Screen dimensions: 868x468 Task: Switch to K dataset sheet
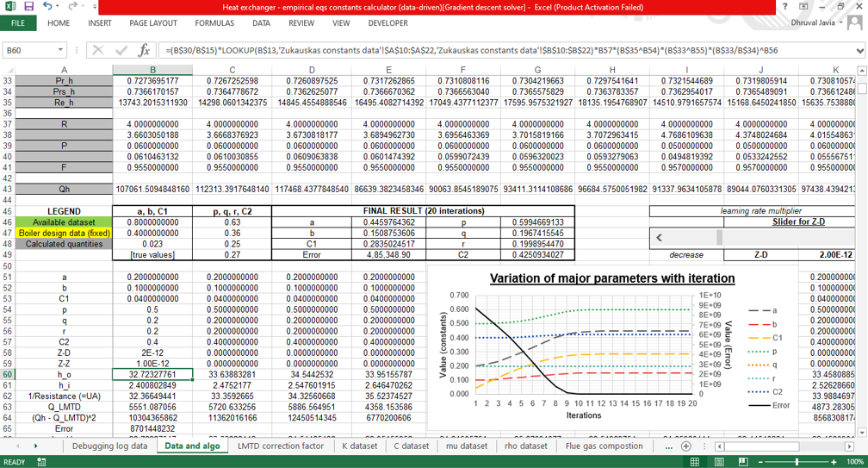(359, 446)
